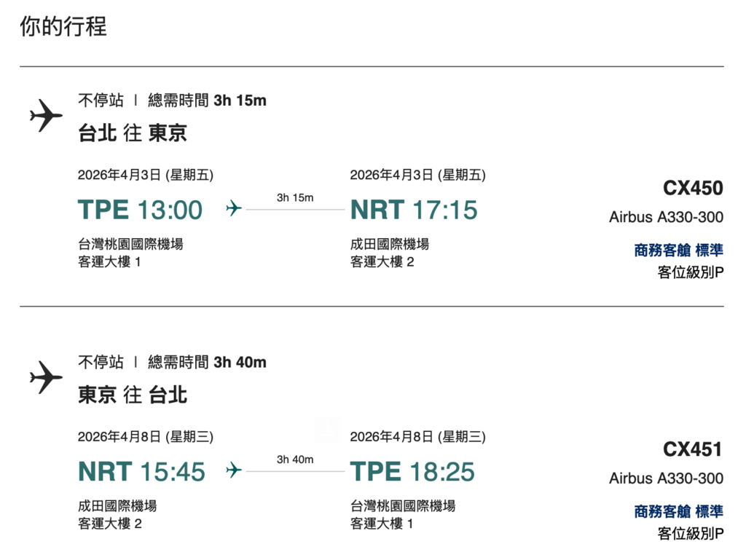
Task: Click flight number CX451
Action: coord(693,449)
